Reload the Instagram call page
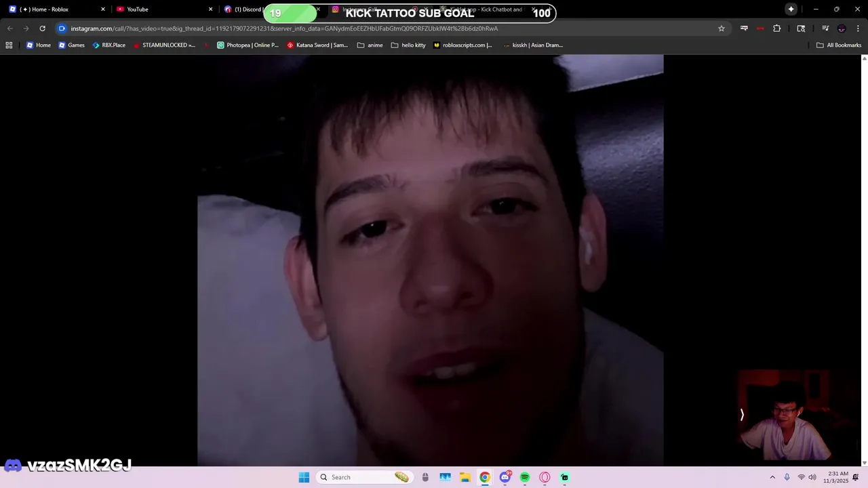 click(x=42, y=28)
